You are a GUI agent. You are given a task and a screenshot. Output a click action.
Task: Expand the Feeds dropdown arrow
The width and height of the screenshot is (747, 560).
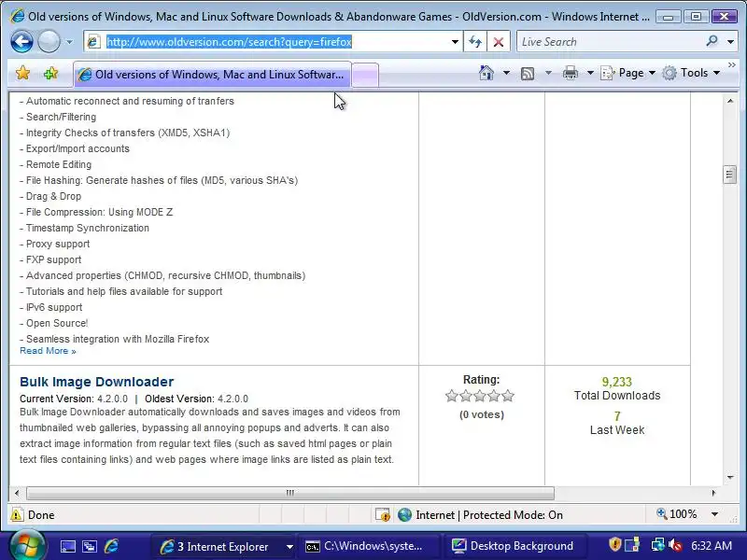548,73
